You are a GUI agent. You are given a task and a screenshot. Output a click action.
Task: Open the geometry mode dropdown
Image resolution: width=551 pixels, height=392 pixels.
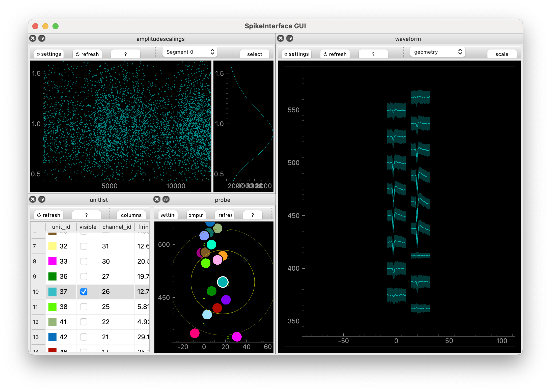(438, 52)
